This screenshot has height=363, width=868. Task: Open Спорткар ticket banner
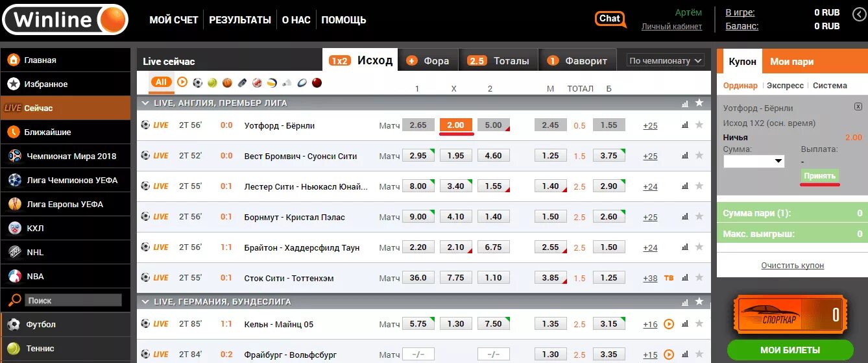(791, 315)
